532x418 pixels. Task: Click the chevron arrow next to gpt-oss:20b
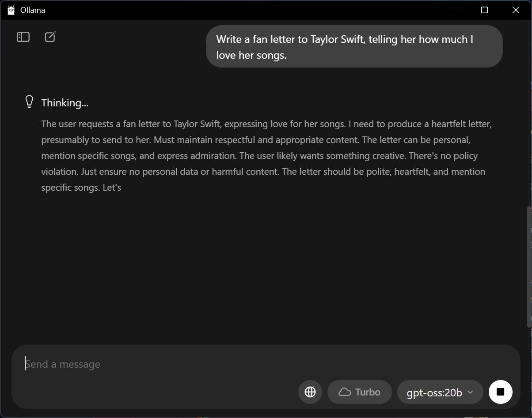470,392
